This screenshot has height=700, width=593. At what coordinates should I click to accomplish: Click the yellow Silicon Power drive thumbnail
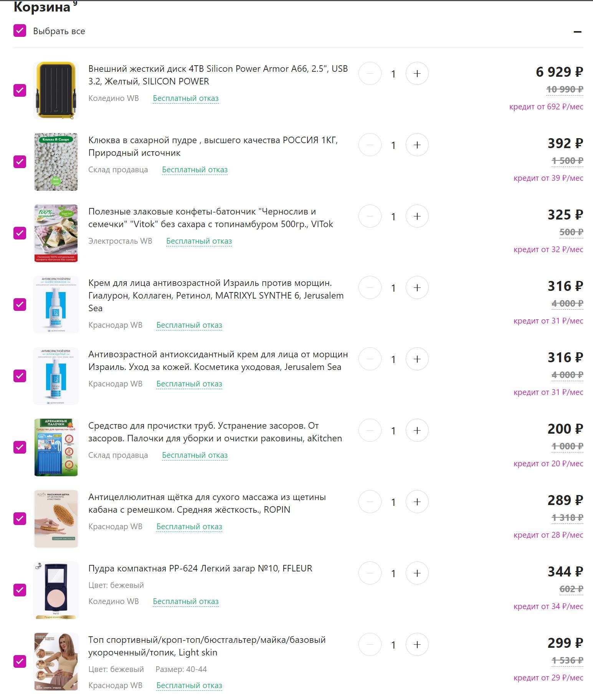[x=56, y=90]
